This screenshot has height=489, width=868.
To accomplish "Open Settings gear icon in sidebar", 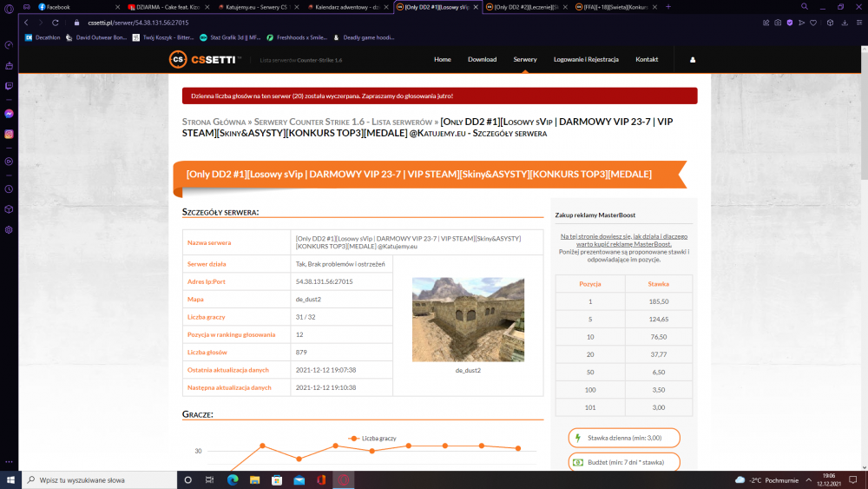I will coord(9,230).
